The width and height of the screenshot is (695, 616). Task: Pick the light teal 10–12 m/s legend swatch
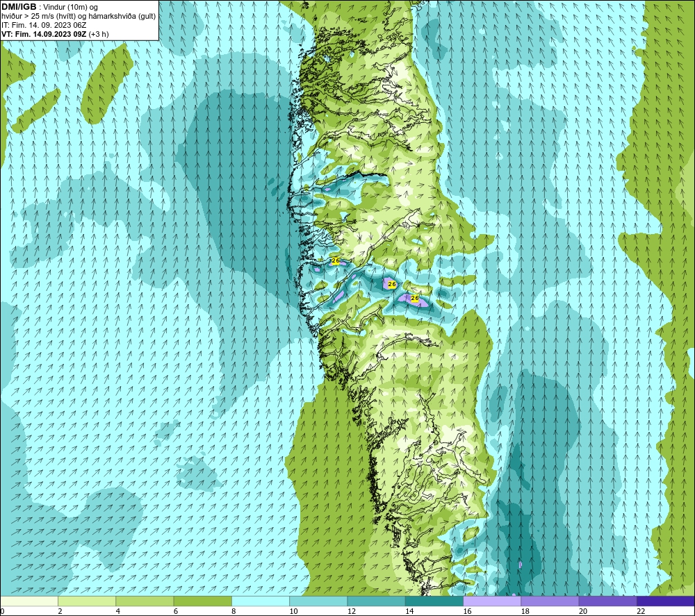coord(318,601)
